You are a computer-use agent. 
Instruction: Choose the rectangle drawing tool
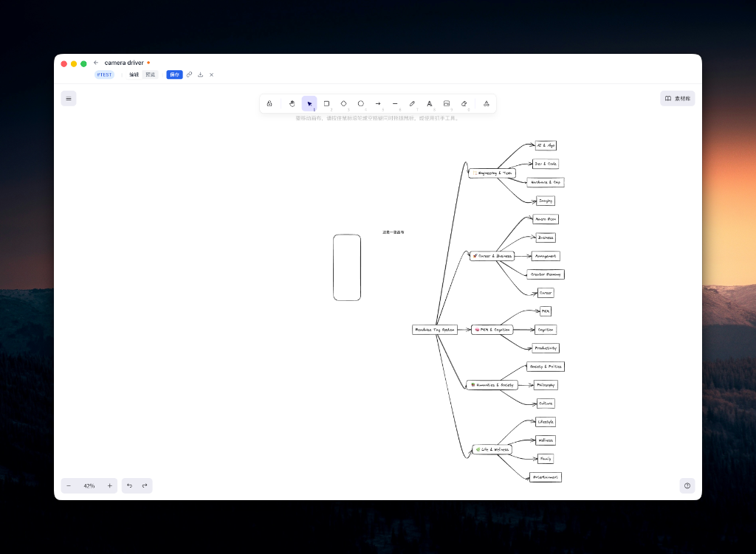(326, 103)
